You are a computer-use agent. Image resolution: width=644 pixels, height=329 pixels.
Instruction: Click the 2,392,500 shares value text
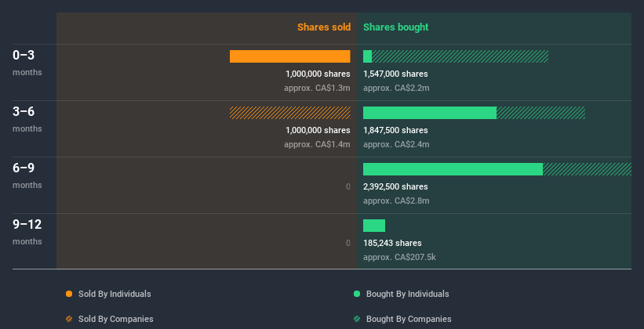[x=395, y=186]
